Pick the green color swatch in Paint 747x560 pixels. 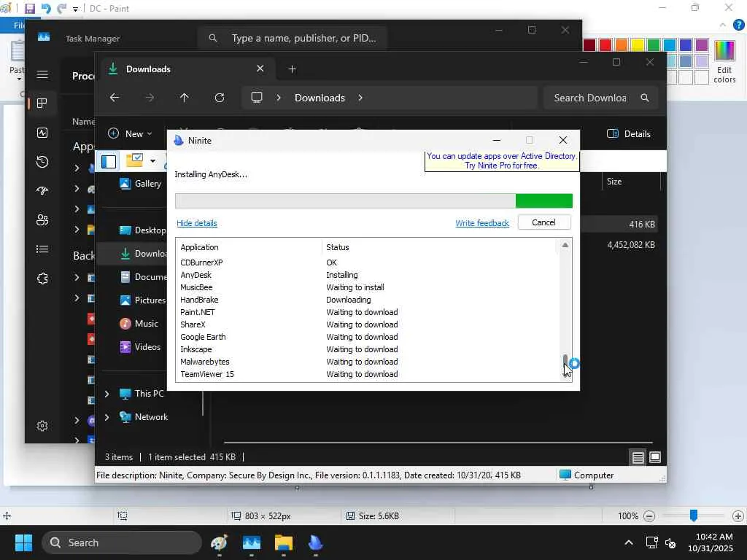click(x=654, y=45)
